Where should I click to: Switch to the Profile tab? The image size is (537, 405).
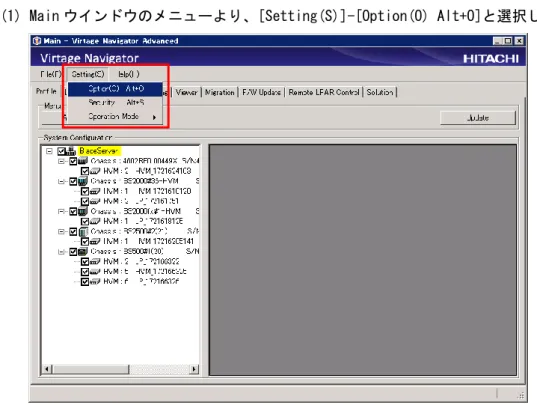coord(47,91)
